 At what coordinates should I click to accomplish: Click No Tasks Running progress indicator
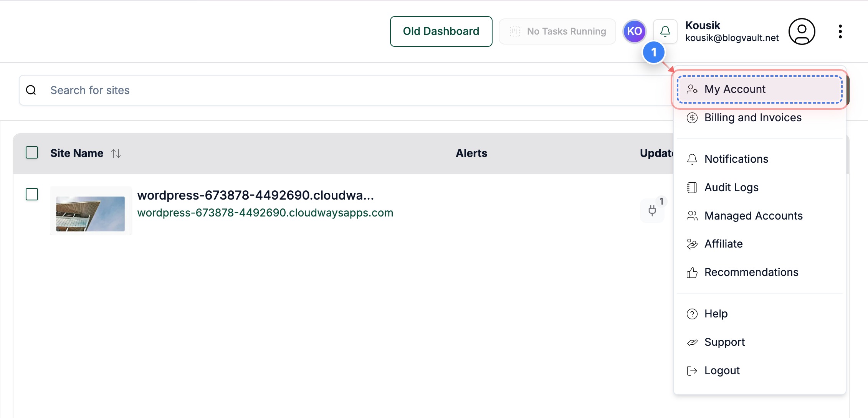click(557, 31)
